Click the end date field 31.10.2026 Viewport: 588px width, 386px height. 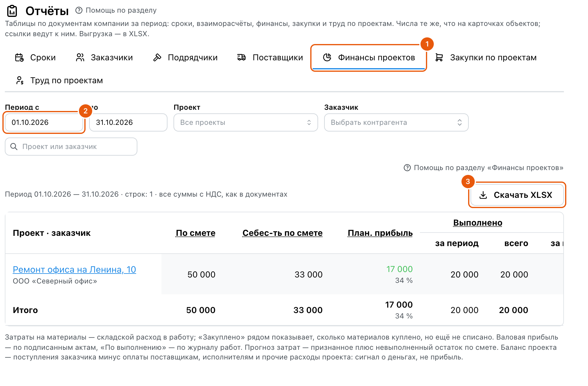point(128,122)
